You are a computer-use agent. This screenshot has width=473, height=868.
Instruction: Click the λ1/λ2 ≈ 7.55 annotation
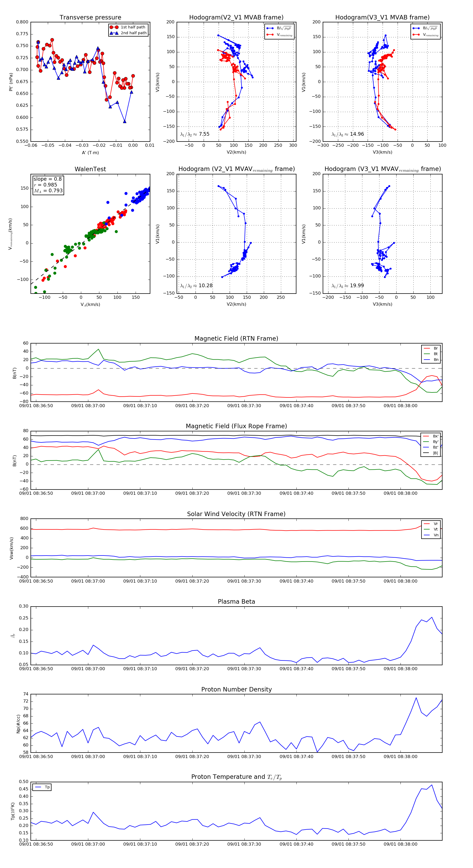(x=194, y=134)
